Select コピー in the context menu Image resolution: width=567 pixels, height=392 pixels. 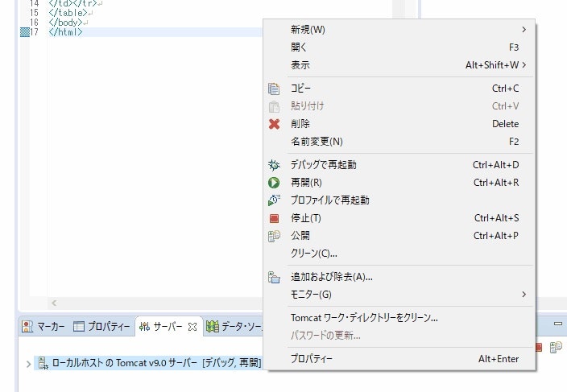(399, 89)
